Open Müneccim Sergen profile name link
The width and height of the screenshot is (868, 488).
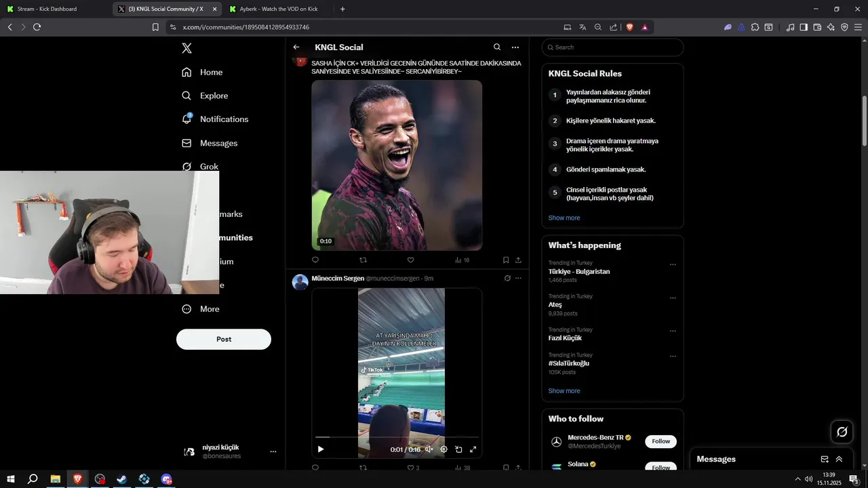(338, 279)
